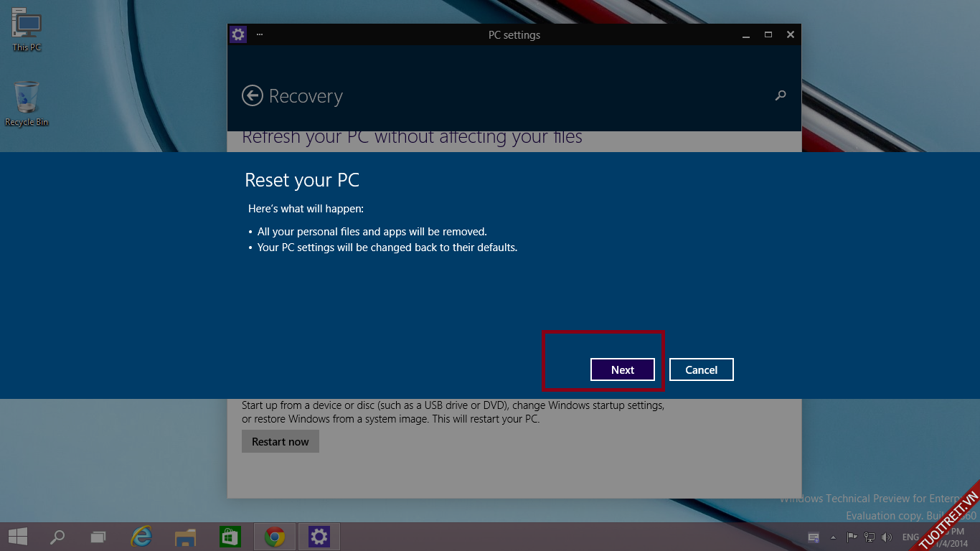The height and width of the screenshot is (551, 980).
Task: Expand hidden system tray icons
Action: (x=833, y=537)
